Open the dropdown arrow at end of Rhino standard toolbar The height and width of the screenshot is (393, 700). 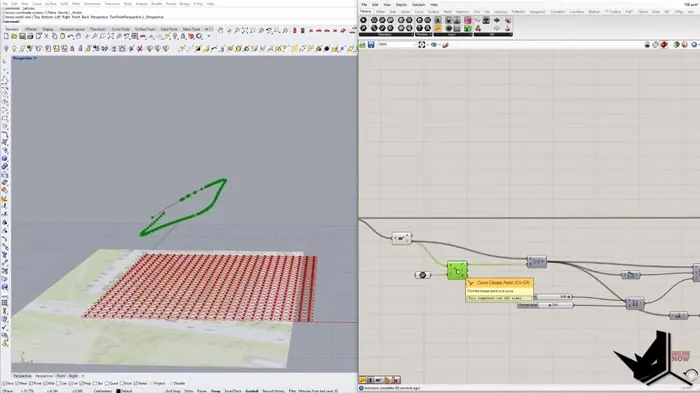(208, 36)
